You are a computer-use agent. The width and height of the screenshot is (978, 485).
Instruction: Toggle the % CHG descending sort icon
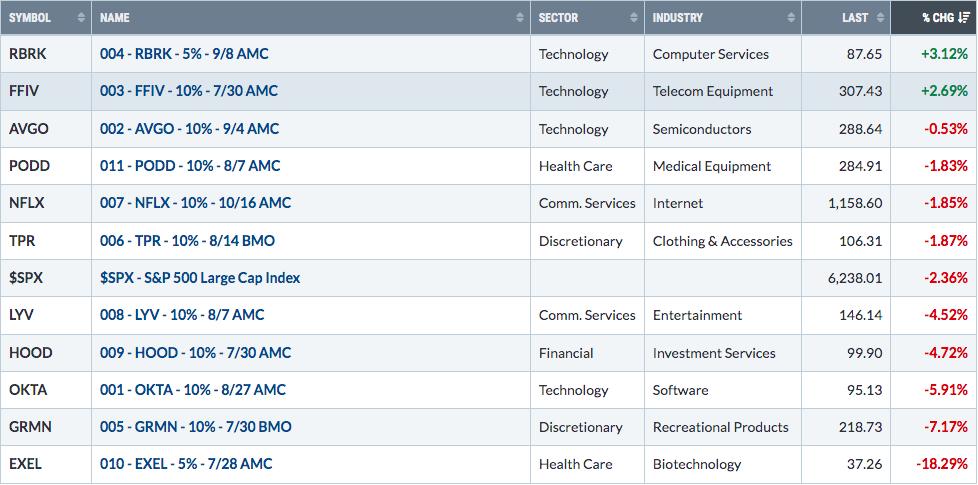click(964, 18)
